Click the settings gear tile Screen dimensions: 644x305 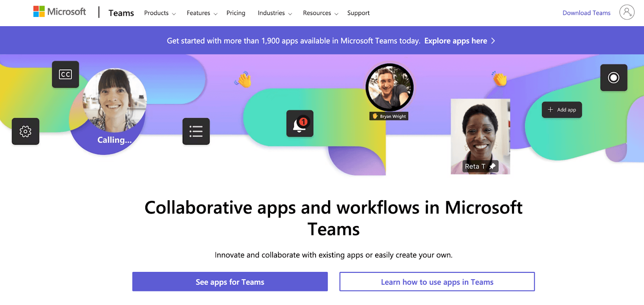25,131
